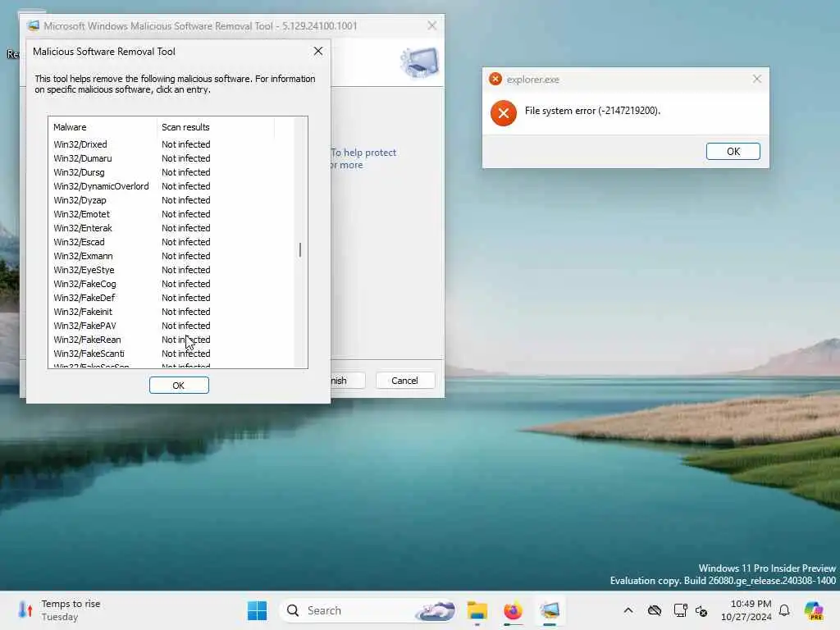
Task: Click OK in the explorer.exe error dialog
Action: (733, 152)
